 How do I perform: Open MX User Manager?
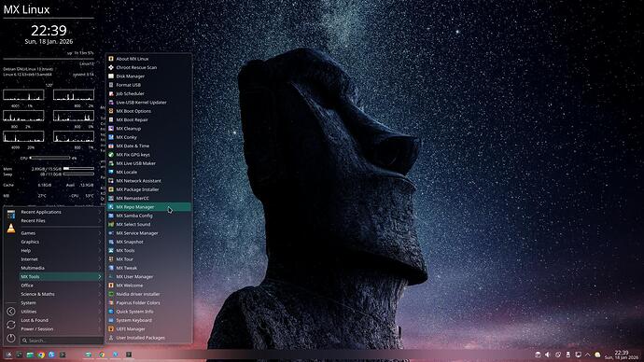(x=148, y=276)
